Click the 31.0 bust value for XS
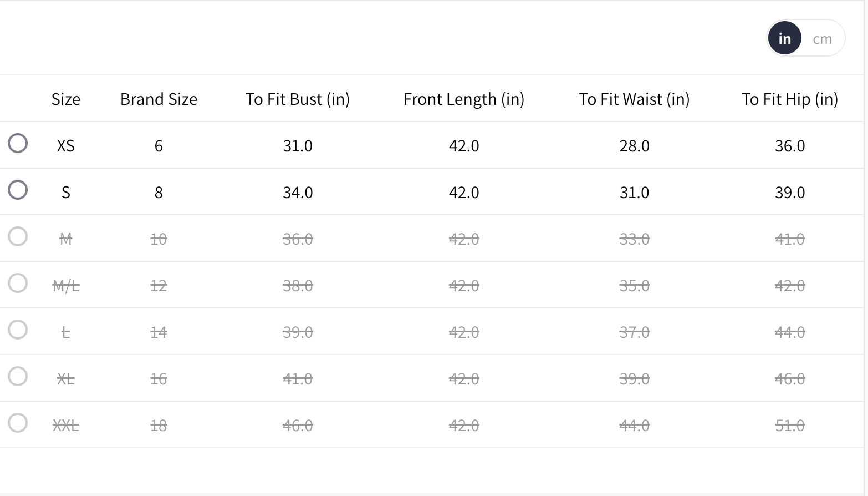The image size is (868, 496). [x=298, y=146]
